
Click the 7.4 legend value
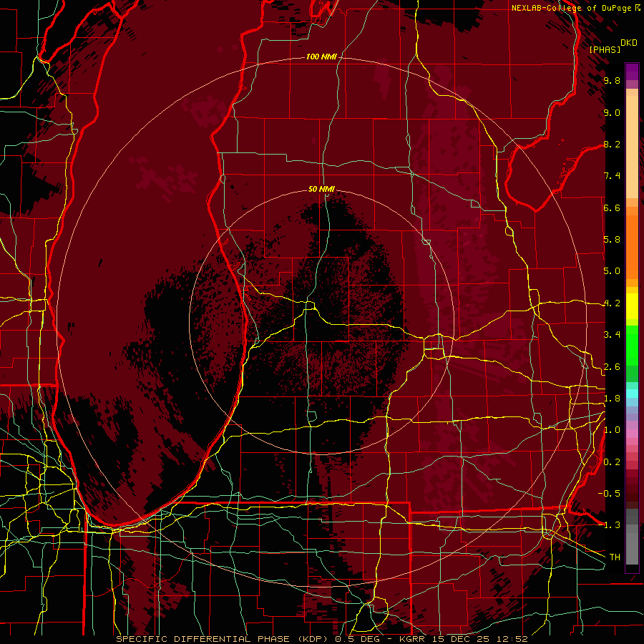coord(612,176)
